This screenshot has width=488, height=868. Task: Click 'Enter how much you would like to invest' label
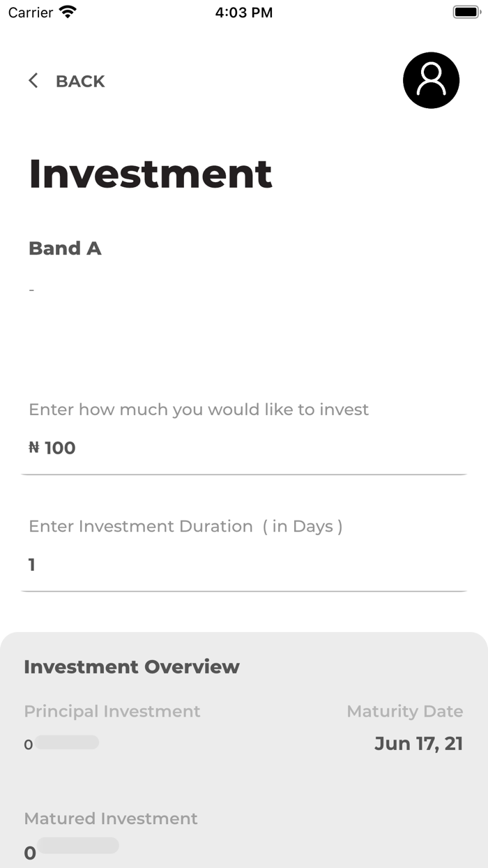coord(199,410)
